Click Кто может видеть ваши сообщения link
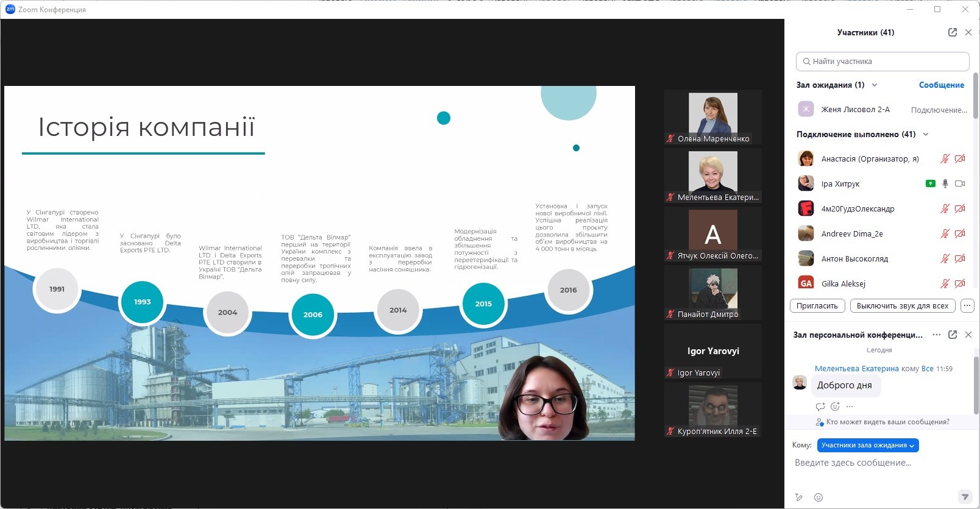Viewport: 980px width, 509px height. pos(888,422)
